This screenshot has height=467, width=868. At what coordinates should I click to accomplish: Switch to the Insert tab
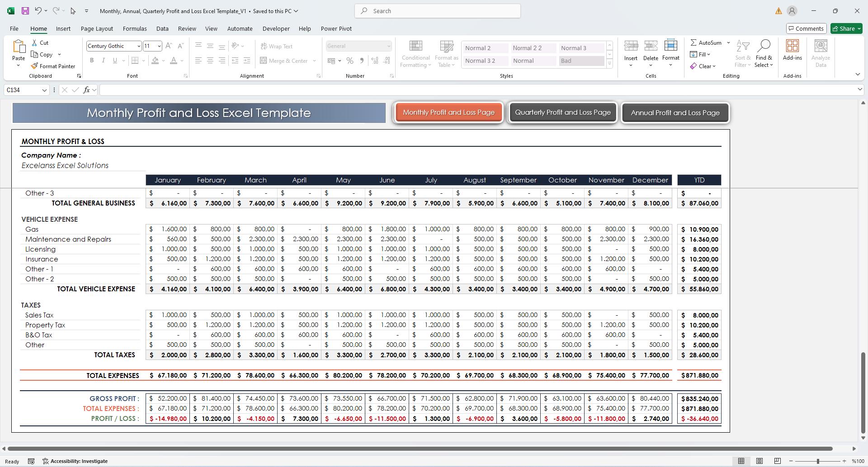63,28
